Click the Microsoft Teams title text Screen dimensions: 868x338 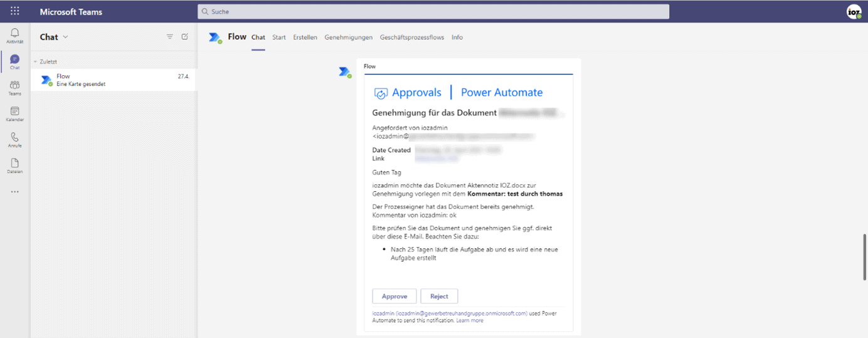click(x=71, y=12)
